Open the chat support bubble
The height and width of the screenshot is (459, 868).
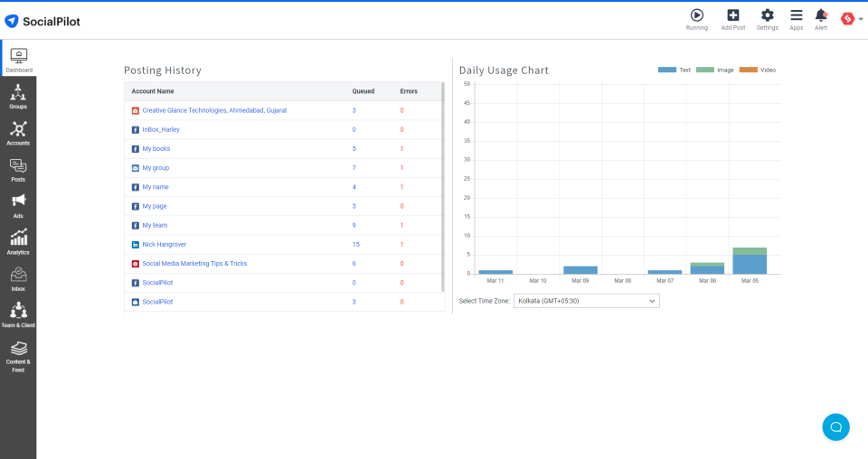(x=835, y=426)
